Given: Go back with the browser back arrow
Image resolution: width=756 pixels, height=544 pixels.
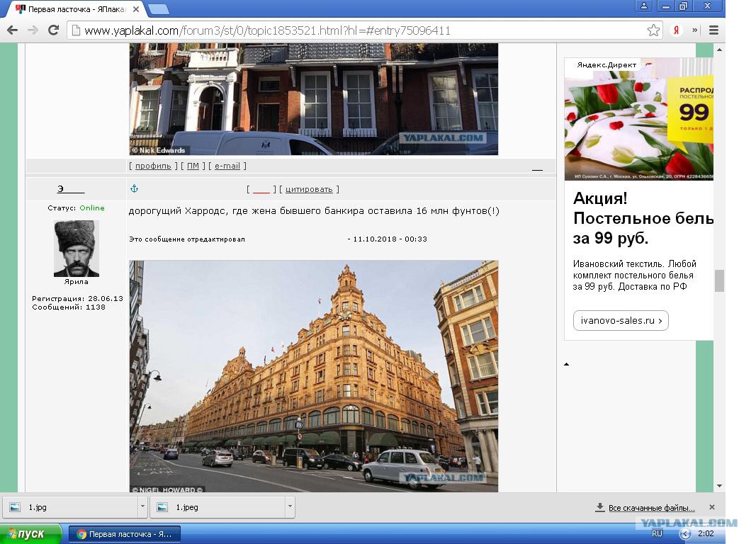Looking at the screenshot, I should 13,30.
